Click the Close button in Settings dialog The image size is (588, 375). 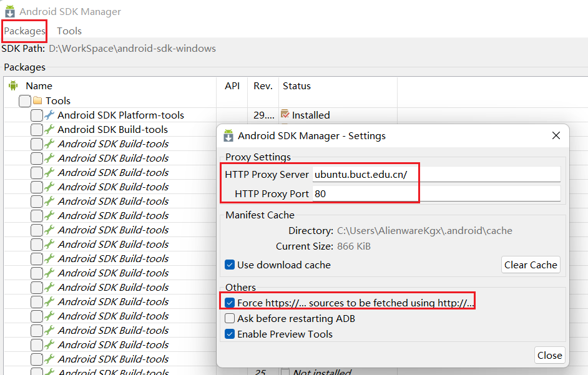549,355
